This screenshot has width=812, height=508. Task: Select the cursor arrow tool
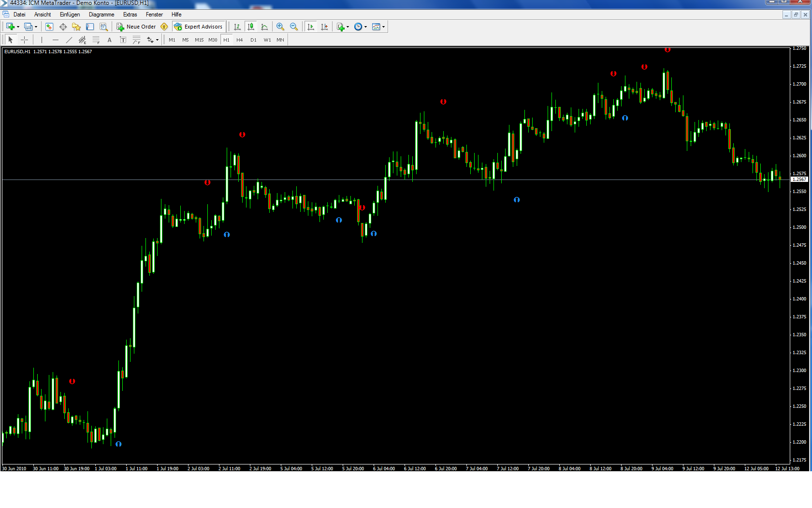(x=11, y=40)
